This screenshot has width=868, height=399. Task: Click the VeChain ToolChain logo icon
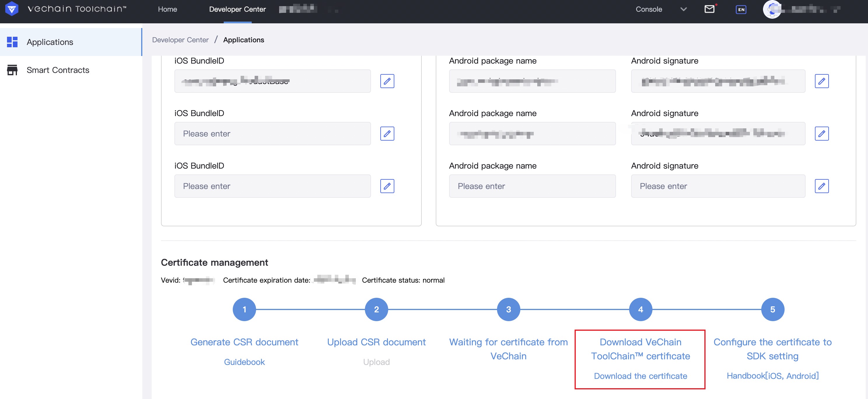[x=12, y=9]
